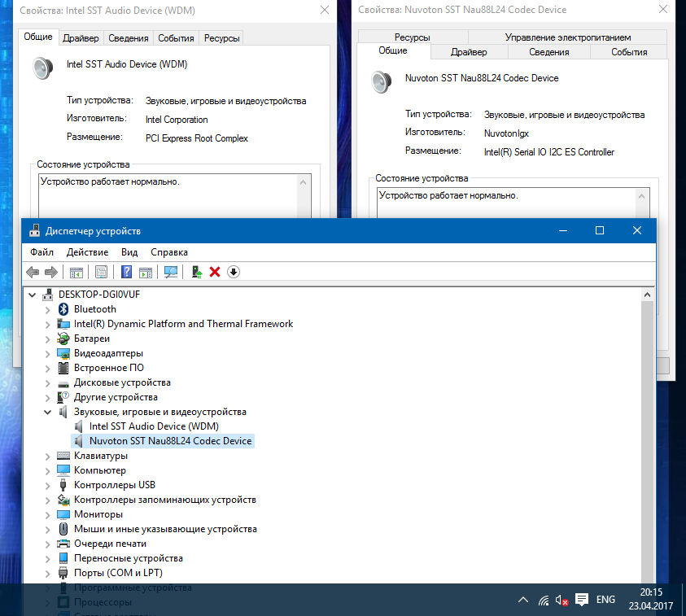Click the Контроллеры USB plug icon
Screen dimensions: 686x616
click(x=63, y=485)
